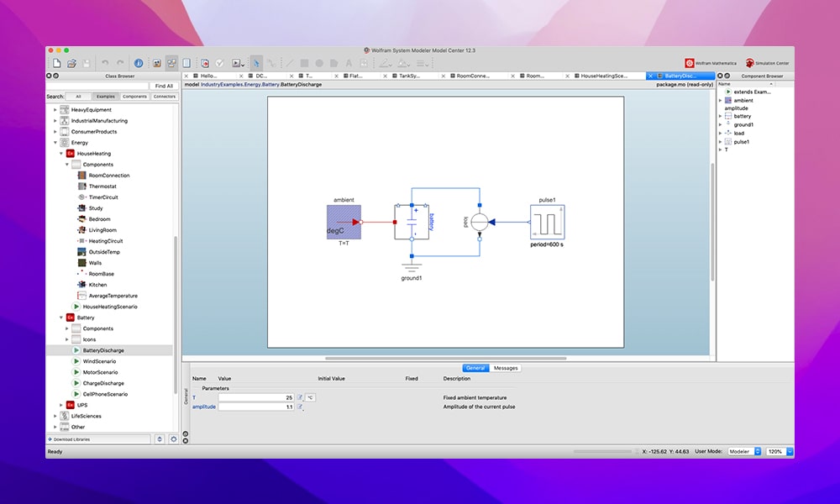The width and height of the screenshot is (840, 504).
Task: Select the Components filter tab
Action: [134, 96]
